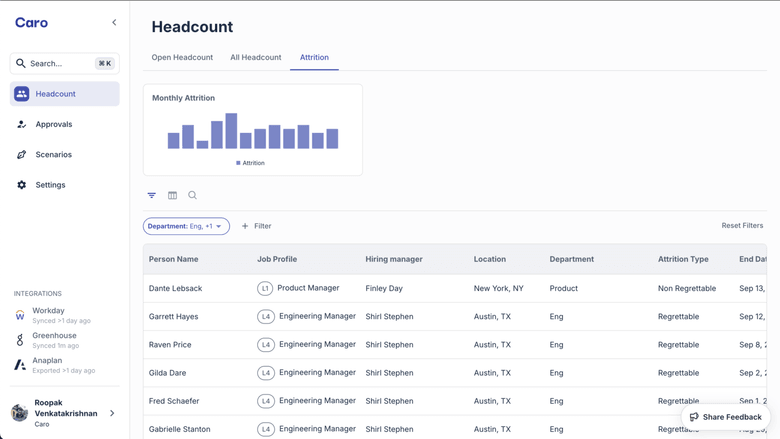Click the Approvals sidebar icon
Viewport: 780px width, 439px height.
tap(22, 125)
